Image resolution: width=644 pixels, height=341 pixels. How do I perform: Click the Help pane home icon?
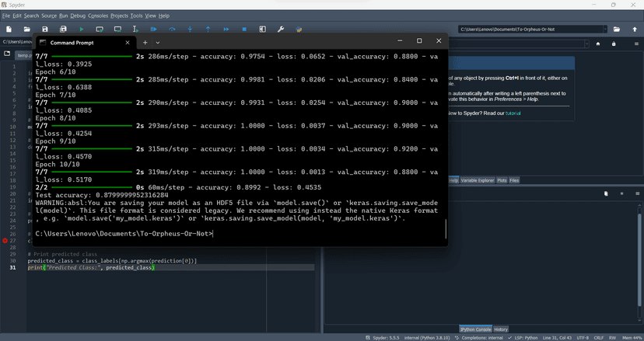click(599, 43)
